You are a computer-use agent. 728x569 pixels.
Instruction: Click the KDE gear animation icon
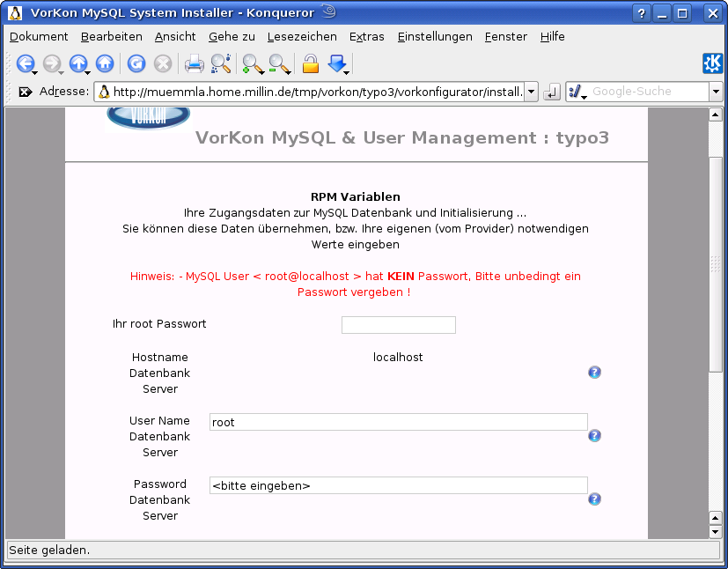(x=713, y=63)
